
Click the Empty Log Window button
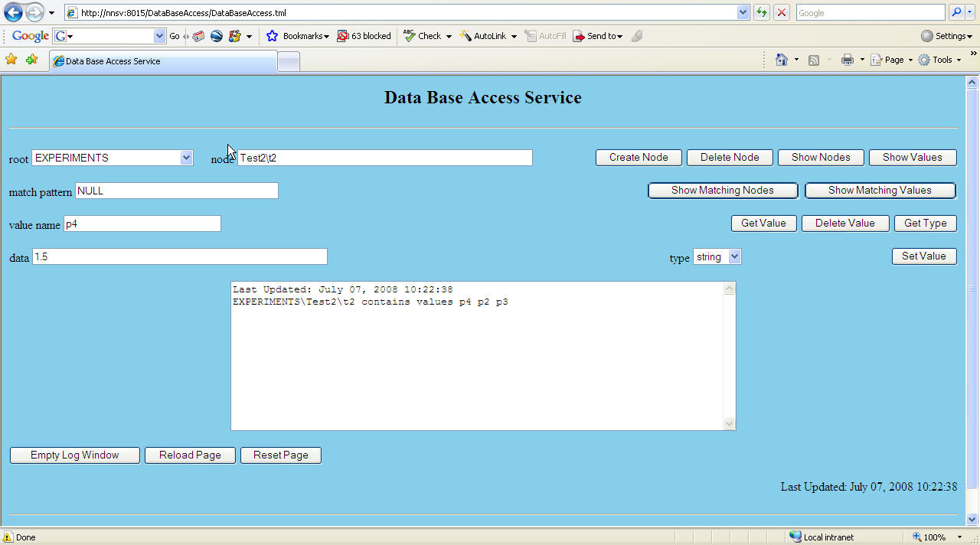(x=75, y=455)
